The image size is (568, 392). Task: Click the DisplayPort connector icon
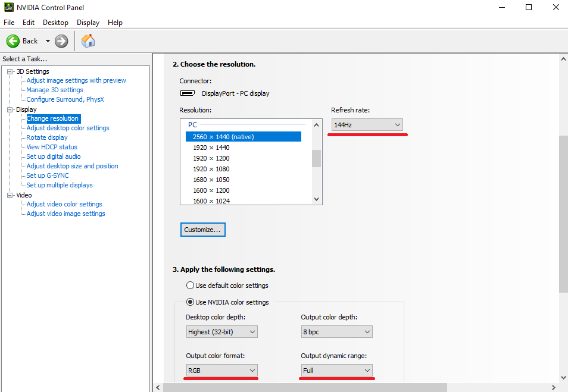[x=188, y=93]
